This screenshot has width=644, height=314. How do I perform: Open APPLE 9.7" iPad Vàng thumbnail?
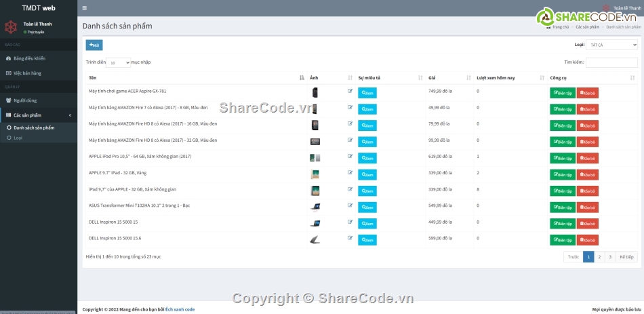point(315,175)
